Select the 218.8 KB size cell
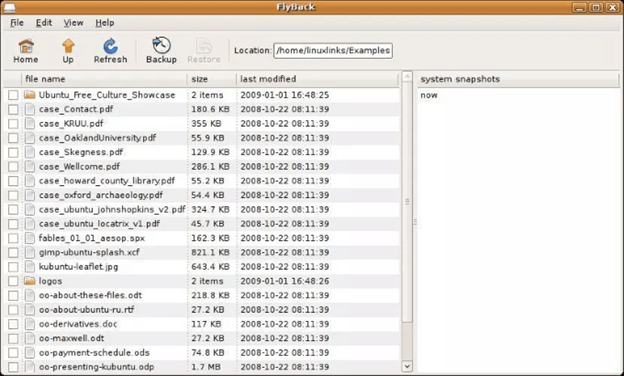 click(211, 296)
